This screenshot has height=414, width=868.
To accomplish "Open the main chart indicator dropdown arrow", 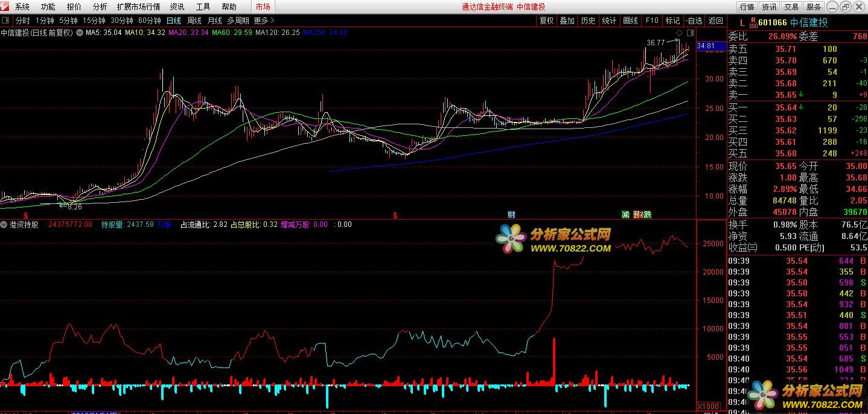I will (78, 33).
